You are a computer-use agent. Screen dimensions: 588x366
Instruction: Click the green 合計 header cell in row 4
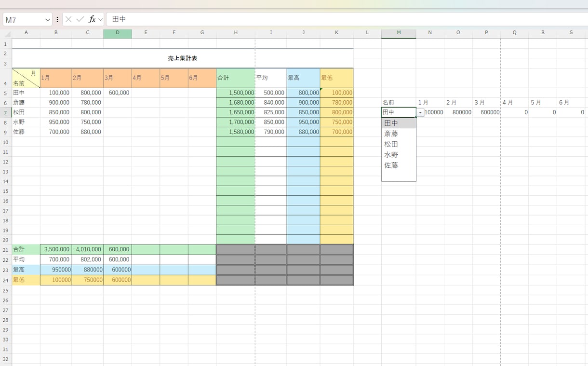[236, 78]
